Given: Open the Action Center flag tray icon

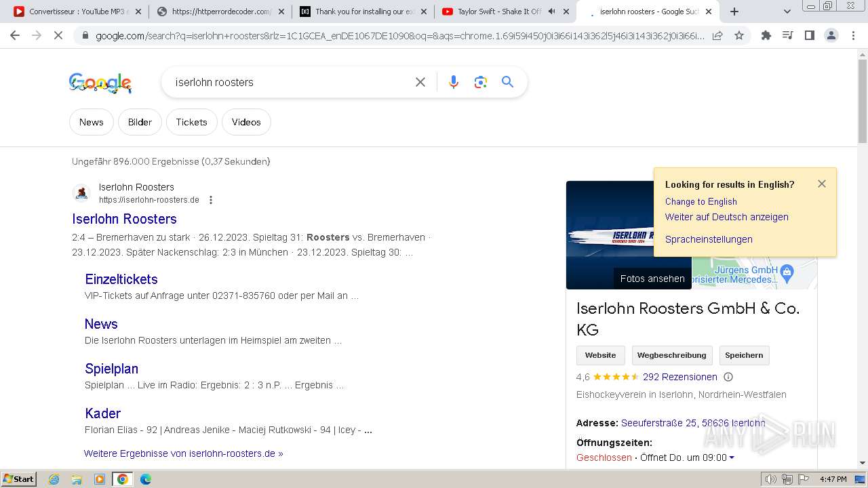Looking at the screenshot, I should pos(804,479).
